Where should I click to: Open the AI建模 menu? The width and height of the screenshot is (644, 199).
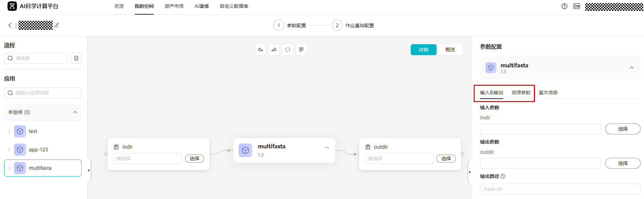[202, 6]
